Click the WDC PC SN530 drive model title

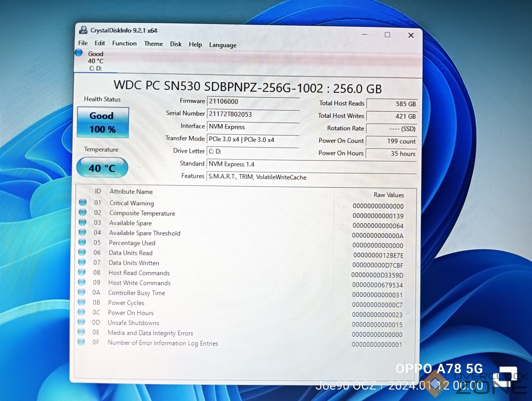(248, 88)
